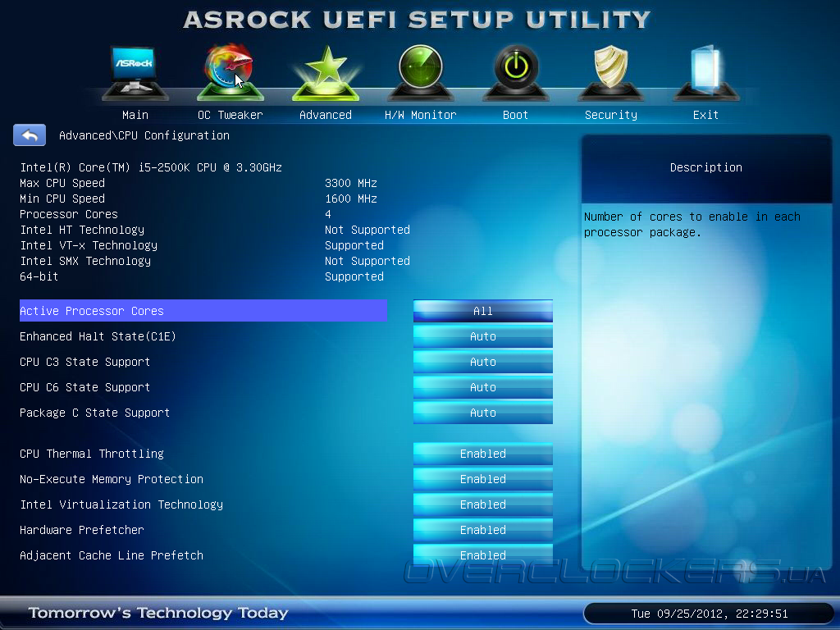Click the Intel SMX Technology label
Image resolution: width=840 pixels, height=630 pixels.
coord(85,260)
